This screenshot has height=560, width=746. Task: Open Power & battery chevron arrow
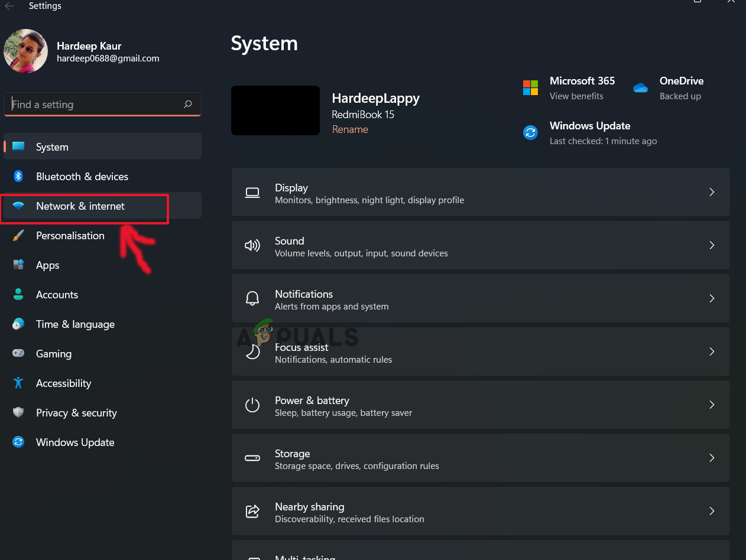pos(712,405)
